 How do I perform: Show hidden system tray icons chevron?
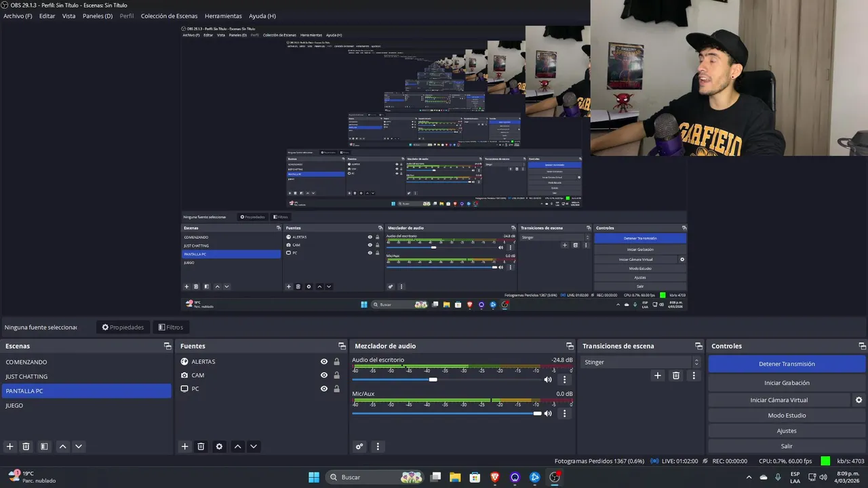(749, 477)
